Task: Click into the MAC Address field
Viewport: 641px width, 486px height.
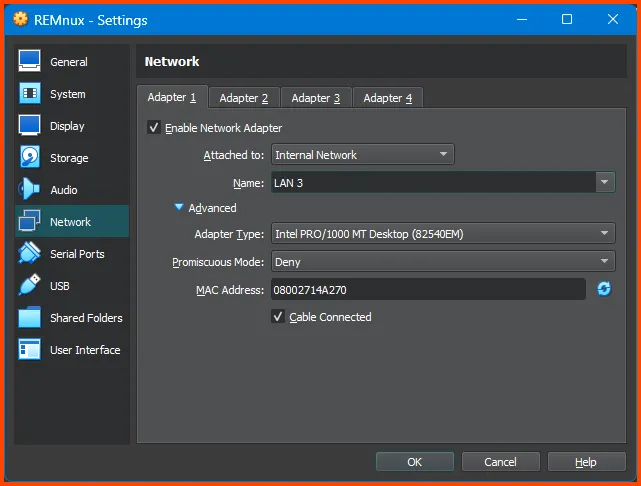Action: pyautogui.click(x=428, y=289)
